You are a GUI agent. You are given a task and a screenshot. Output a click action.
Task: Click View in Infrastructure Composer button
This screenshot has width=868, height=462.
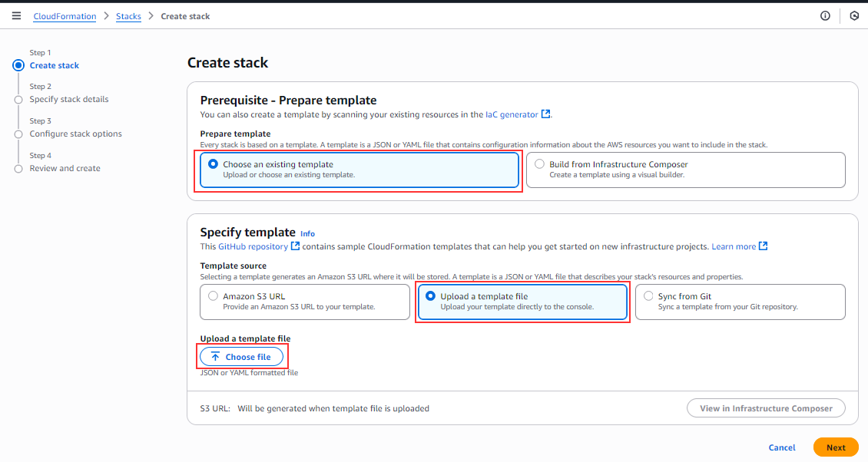(x=766, y=408)
